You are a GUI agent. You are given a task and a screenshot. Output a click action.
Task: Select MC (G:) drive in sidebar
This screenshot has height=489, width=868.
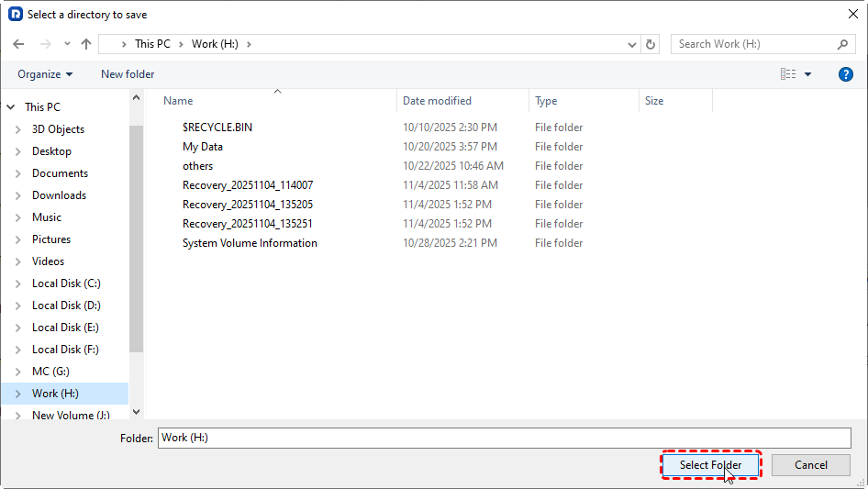[x=50, y=372]
